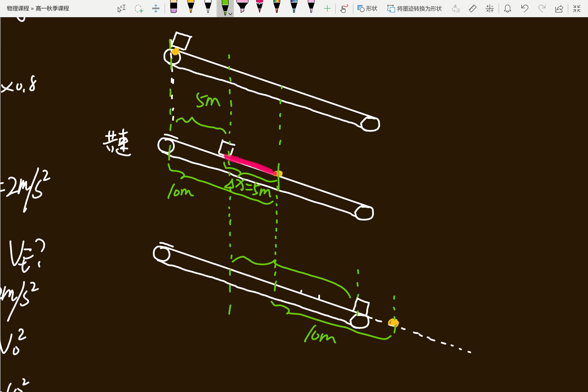This screenshot has width=588, height=392.
Task: Activate the Lasso Select tool
Action: pos(138,9)
